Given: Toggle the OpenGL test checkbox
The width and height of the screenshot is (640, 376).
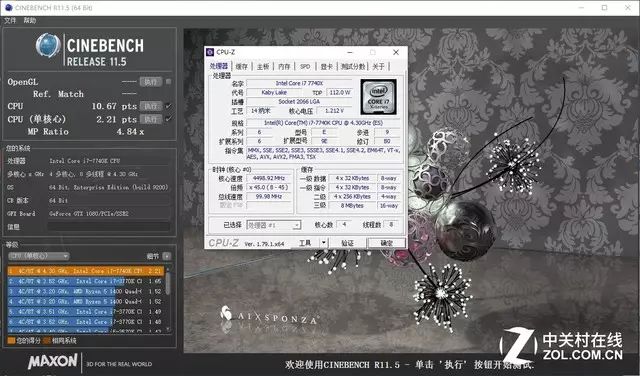Looking at the screenshot, I should 168,82.
